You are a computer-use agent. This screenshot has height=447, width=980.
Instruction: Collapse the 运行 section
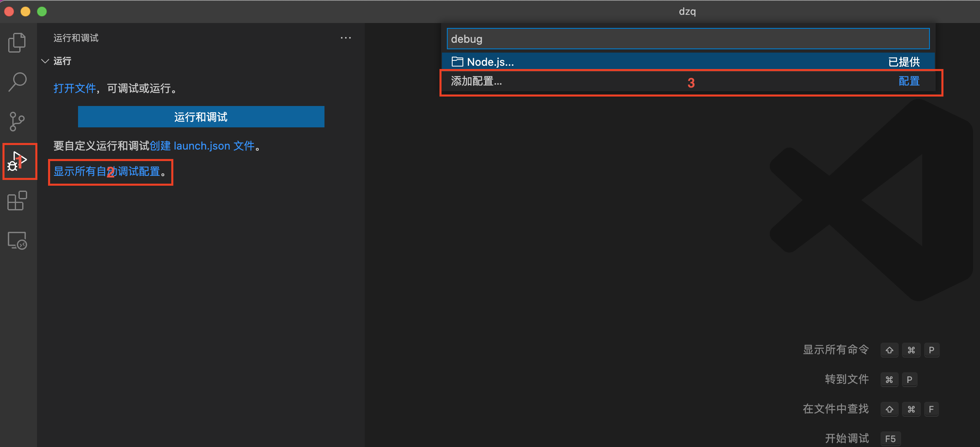point(45,61)
